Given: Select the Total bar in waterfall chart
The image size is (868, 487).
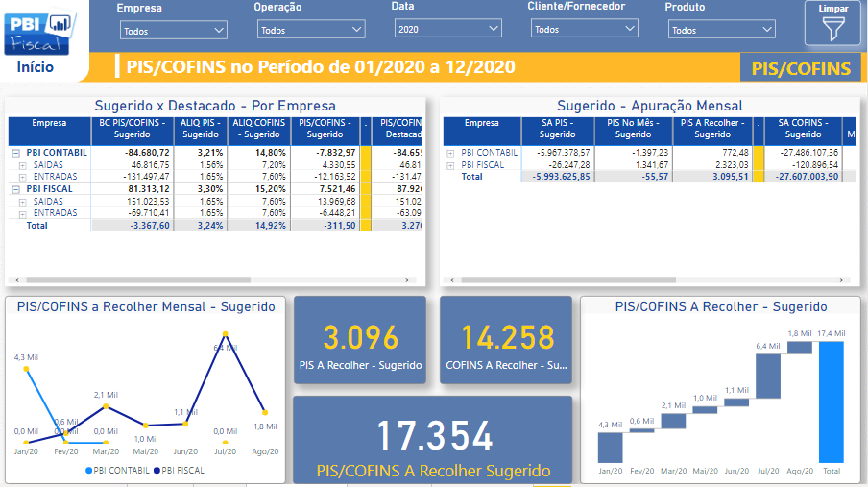Looking at the screenshot, I should point(832,402).
